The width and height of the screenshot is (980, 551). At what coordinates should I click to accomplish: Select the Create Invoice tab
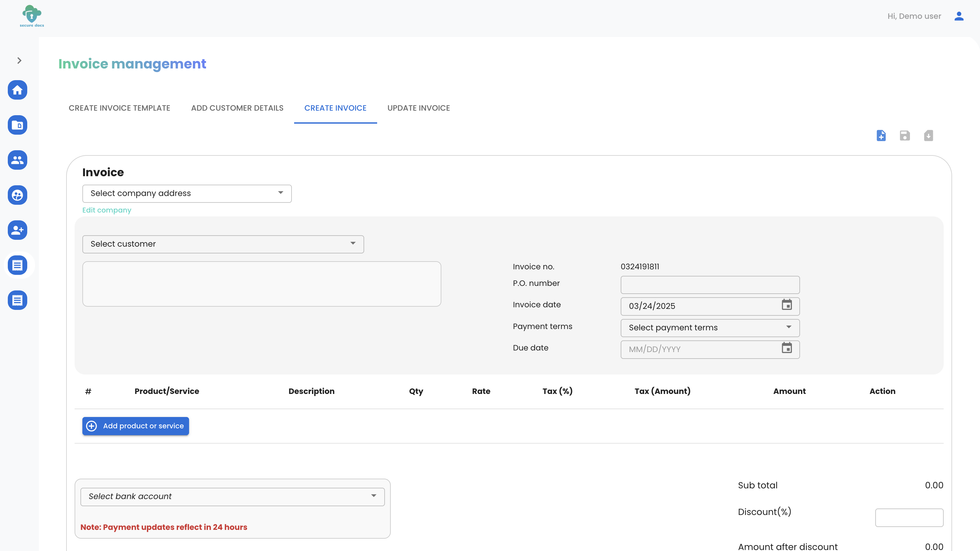(x=335, y=108)
